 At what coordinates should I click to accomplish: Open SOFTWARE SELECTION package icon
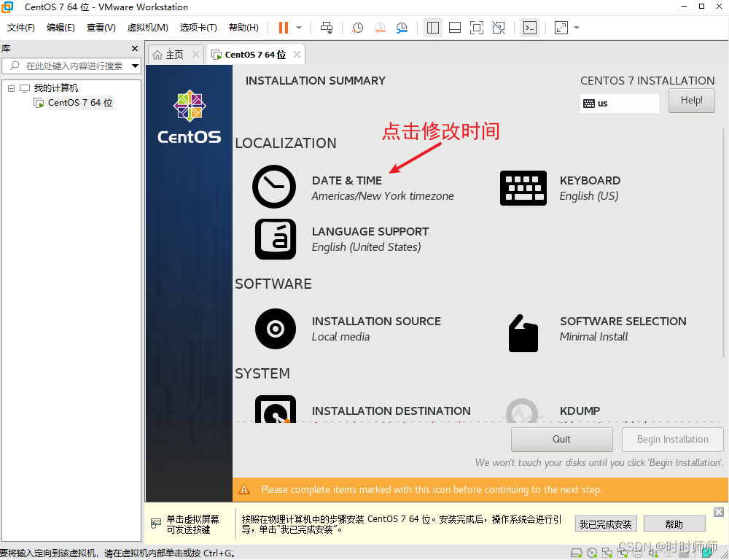click(523, 333)
